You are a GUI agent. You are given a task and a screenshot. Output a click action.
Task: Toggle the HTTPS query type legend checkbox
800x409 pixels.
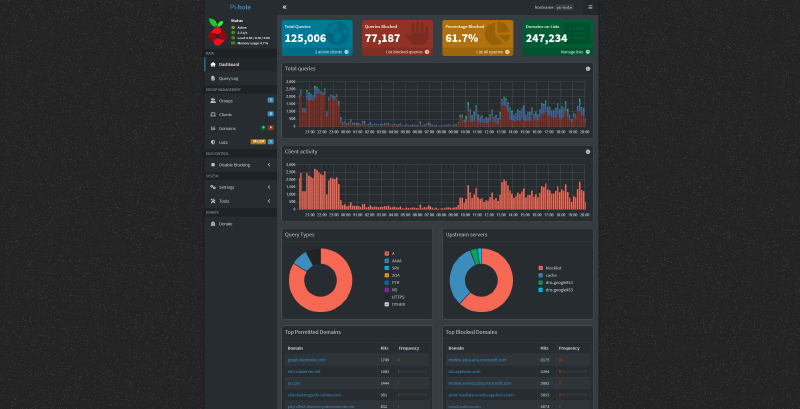tap(387, 297)
